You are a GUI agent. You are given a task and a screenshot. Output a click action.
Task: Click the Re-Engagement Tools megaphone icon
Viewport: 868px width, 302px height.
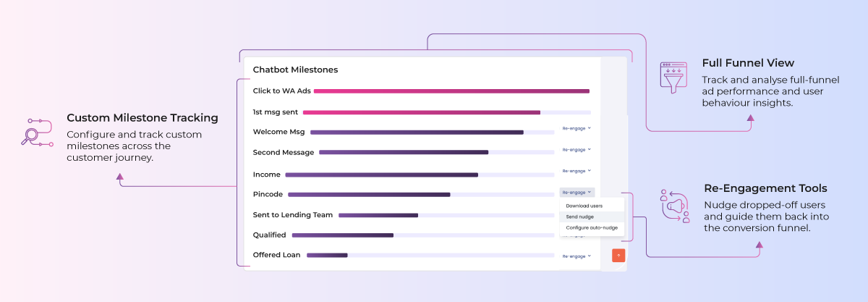coord(675,206)
